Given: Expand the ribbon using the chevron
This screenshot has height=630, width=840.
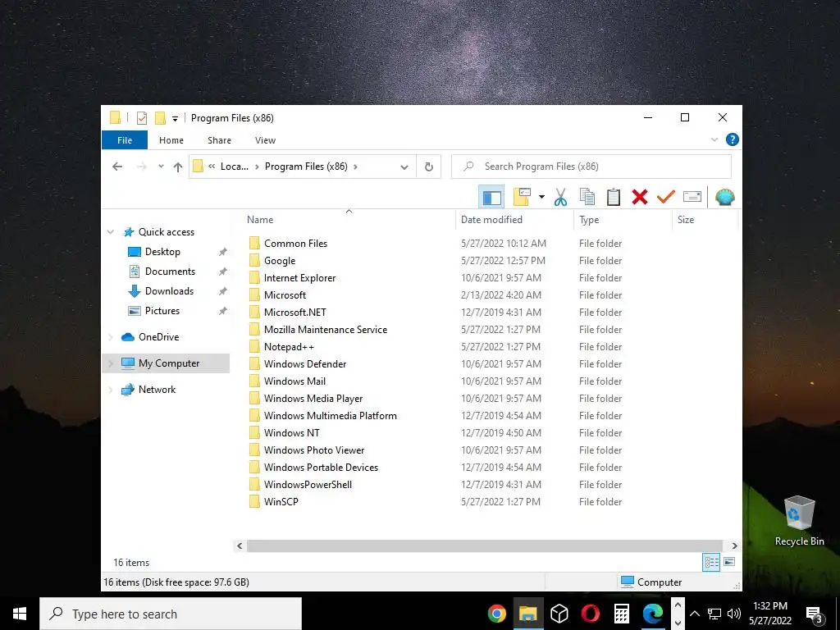Looking at the screenshot, I should pyautogui.click(x=714, y=139).
